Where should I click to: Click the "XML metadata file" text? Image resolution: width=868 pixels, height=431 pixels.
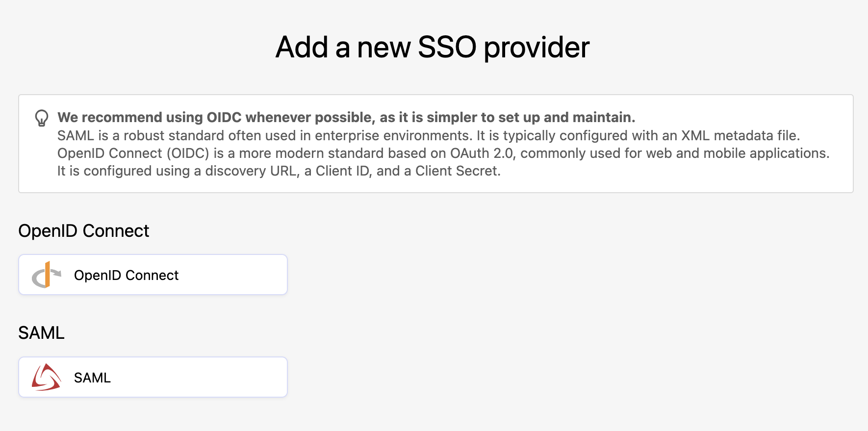[740, 135]
